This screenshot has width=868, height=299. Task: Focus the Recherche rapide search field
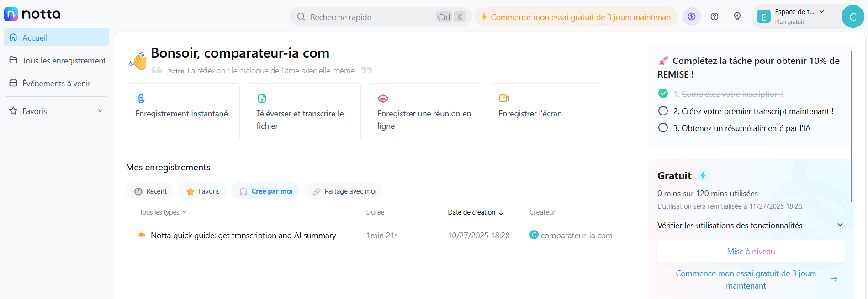(365, 17)
